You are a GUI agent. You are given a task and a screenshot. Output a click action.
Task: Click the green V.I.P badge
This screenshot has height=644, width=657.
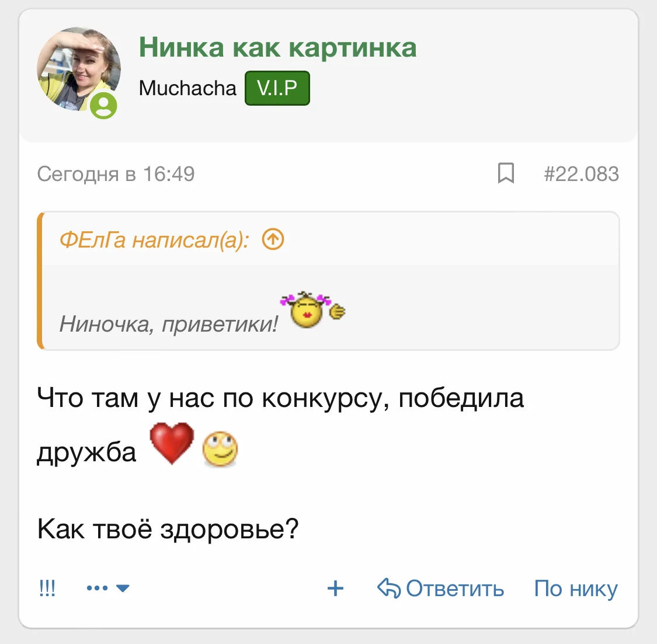click(277, 88)
